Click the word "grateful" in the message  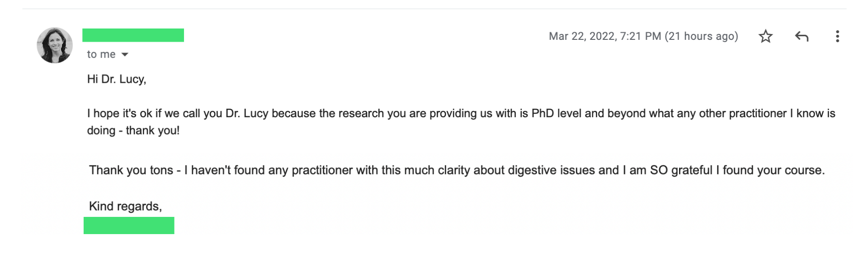pyautogui.click(x=692, y=170)
